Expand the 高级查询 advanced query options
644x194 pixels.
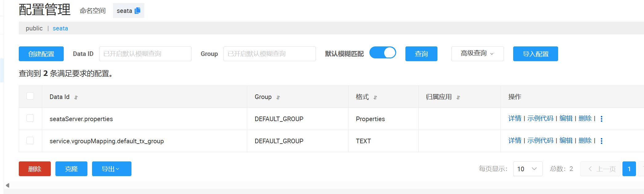coord(477,54)
